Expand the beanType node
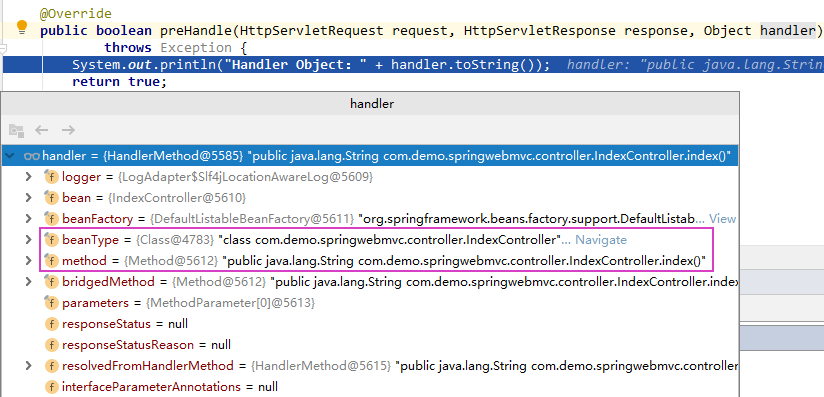824x397 pixels. (x=28, y=240)
